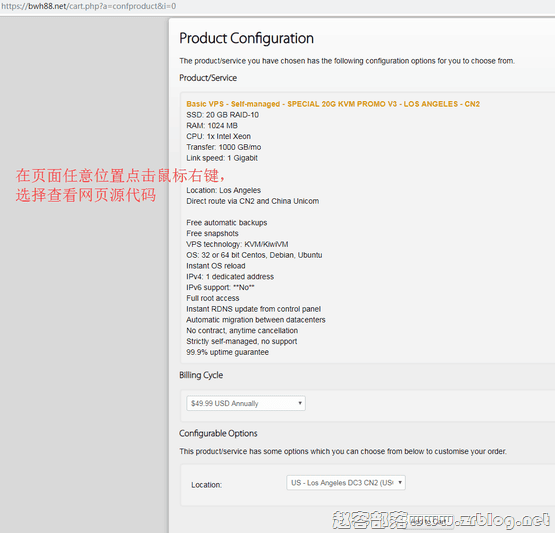The image size is (555, 533).
Task: Open the Billing Cycle dropdown showing $49.99 USD Annually
Action: click(x=246, y=403)
